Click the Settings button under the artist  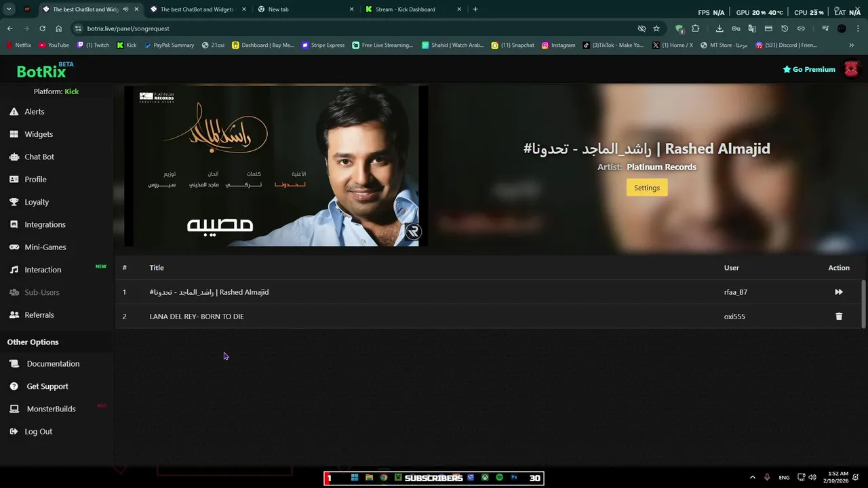[647, 188]
